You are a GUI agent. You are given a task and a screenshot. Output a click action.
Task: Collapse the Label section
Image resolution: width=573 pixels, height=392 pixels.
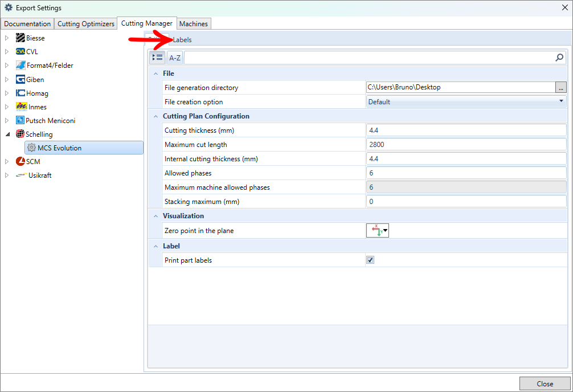click(155, 246)
